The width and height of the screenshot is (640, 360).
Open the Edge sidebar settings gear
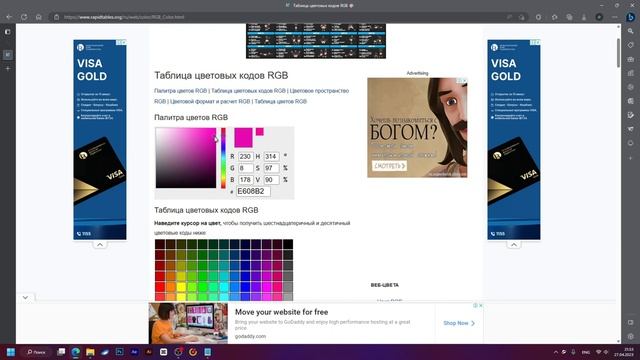pyautogui.click(x=631, y=337)
